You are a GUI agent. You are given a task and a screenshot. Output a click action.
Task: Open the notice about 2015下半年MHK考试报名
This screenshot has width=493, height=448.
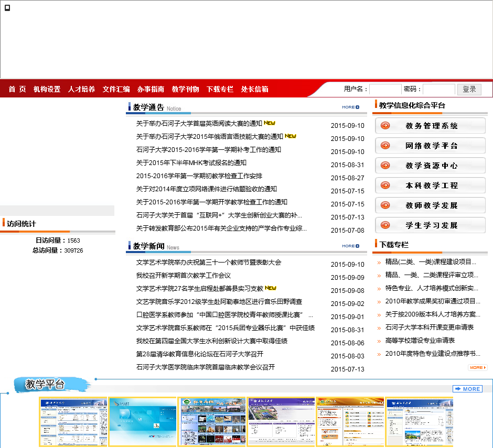(191, 163)
